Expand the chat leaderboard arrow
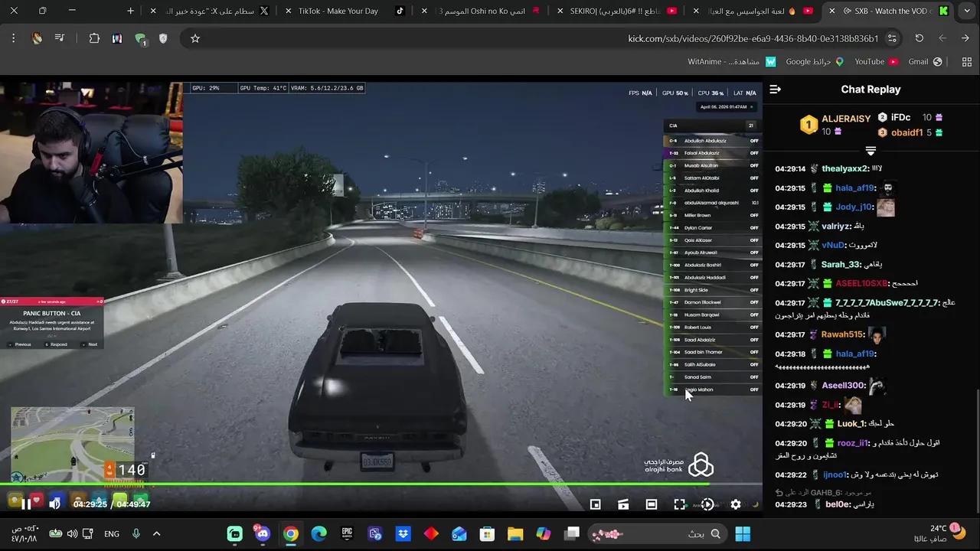This screenshot has width=980, height=551. click(x=871, y=151)
